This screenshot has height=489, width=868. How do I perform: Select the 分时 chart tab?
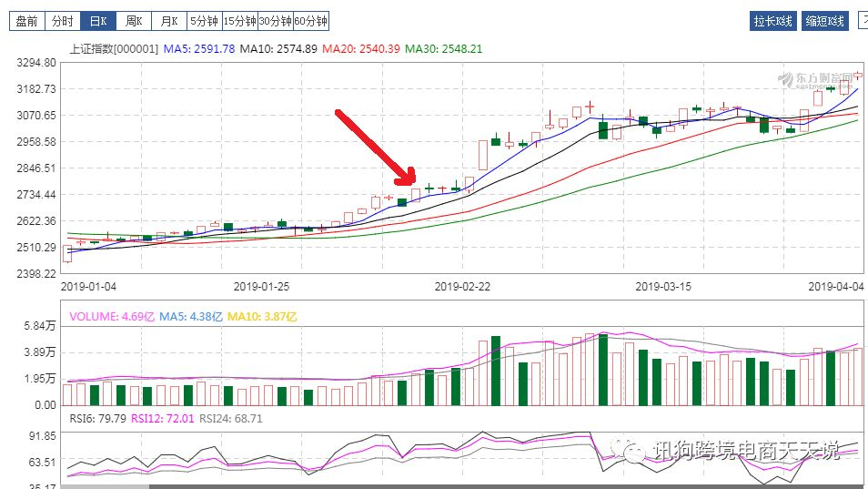click(62, 20)
